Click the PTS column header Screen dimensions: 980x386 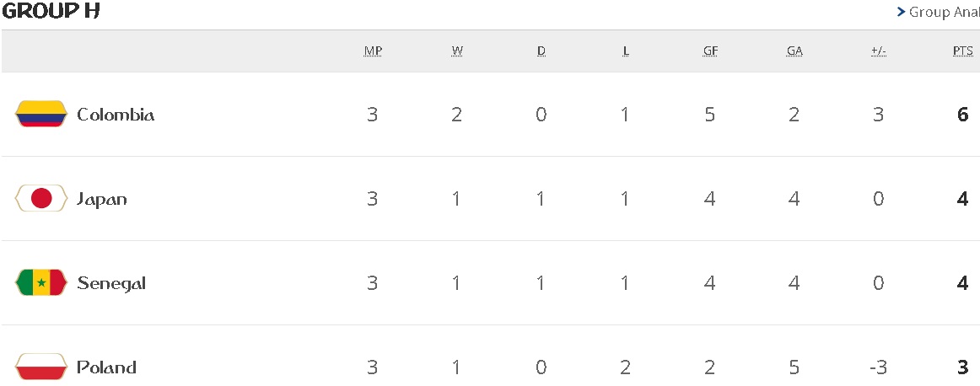963,51
